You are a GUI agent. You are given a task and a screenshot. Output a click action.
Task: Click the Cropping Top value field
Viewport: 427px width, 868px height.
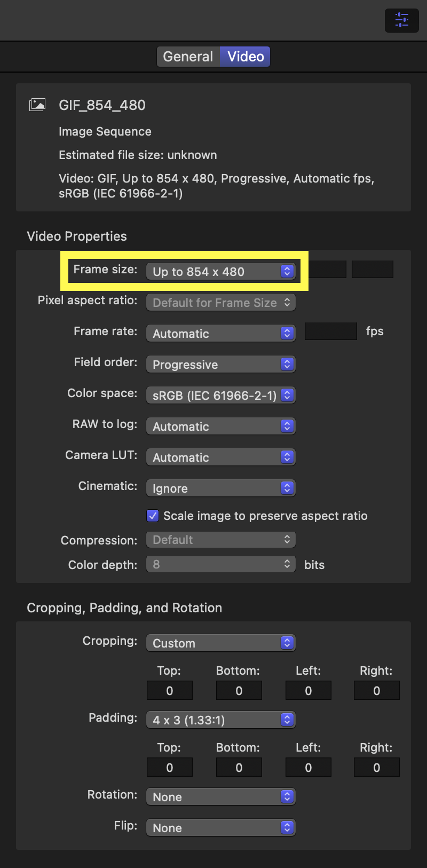point(170,690)
